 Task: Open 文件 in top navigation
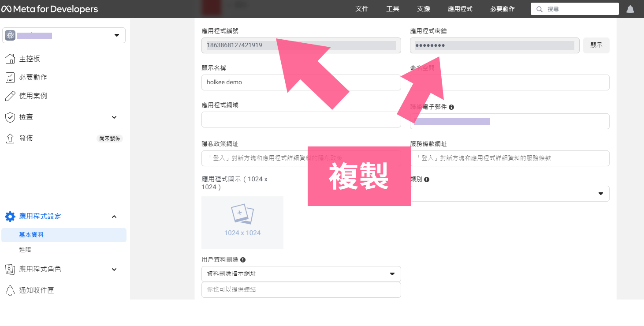point(362,9)
